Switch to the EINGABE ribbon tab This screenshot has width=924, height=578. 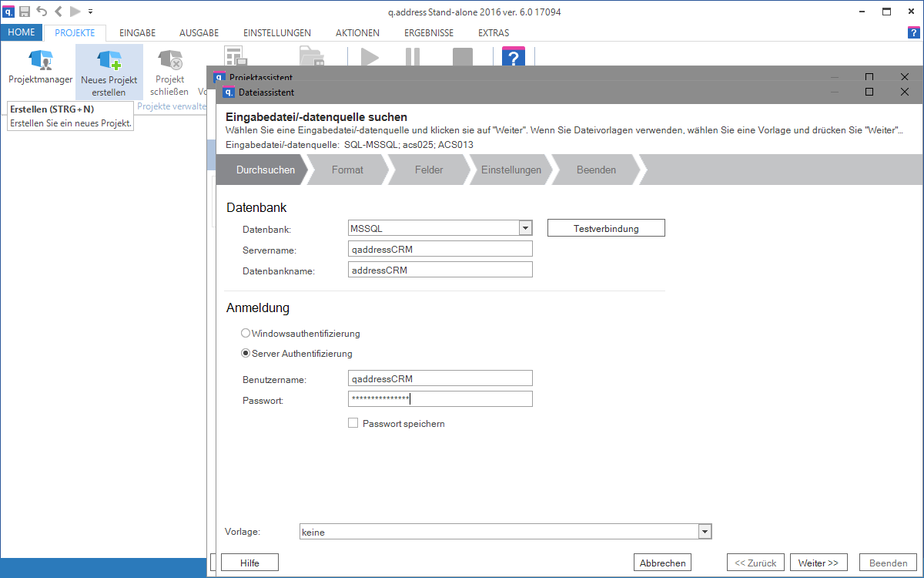(137, 33)
